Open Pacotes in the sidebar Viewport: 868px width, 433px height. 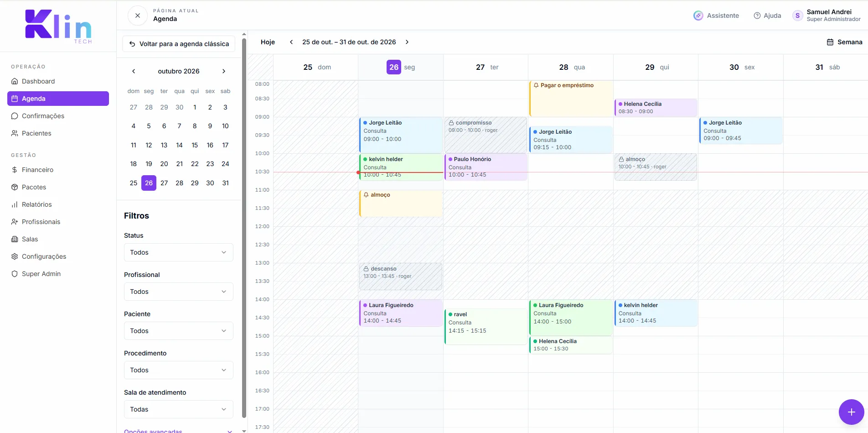[58, 187]
